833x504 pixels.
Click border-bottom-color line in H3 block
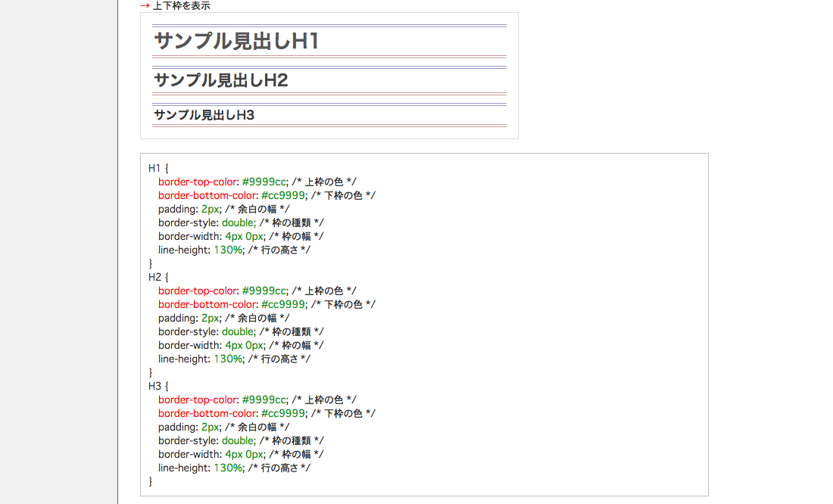267,413
